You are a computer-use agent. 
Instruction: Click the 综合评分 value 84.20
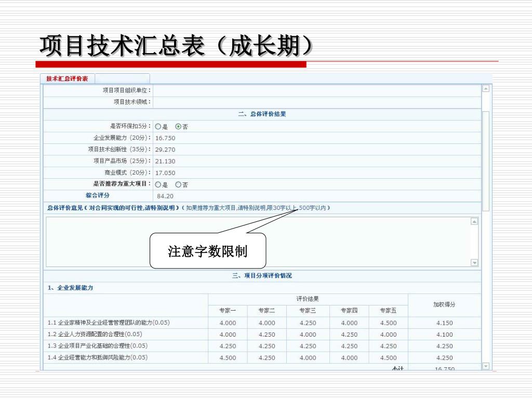point(165,196)
